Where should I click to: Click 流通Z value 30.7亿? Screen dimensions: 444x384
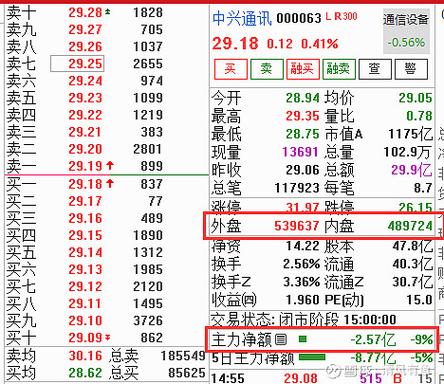pyautogui.click(x=413, y=282)
